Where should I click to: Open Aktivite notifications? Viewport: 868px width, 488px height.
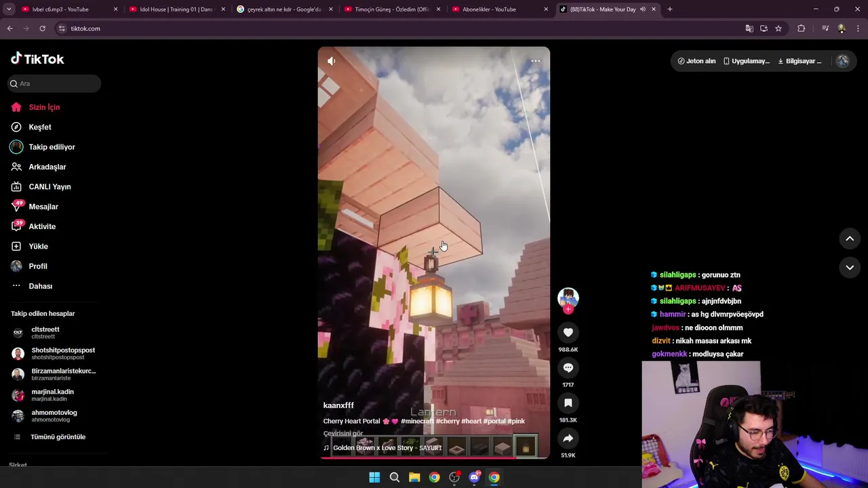42,226
